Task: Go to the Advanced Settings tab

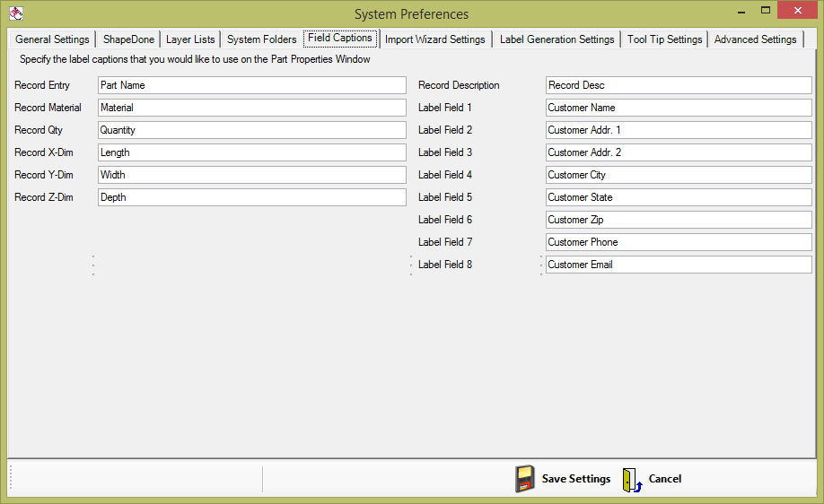Action: pyautogui.click(x=755, y=39)
